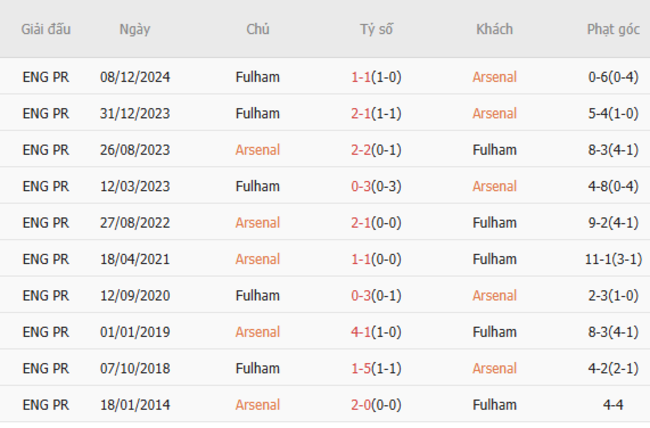
Task: Open the 0-3(0-1) score on 12/09/2020
Action: 377,296
